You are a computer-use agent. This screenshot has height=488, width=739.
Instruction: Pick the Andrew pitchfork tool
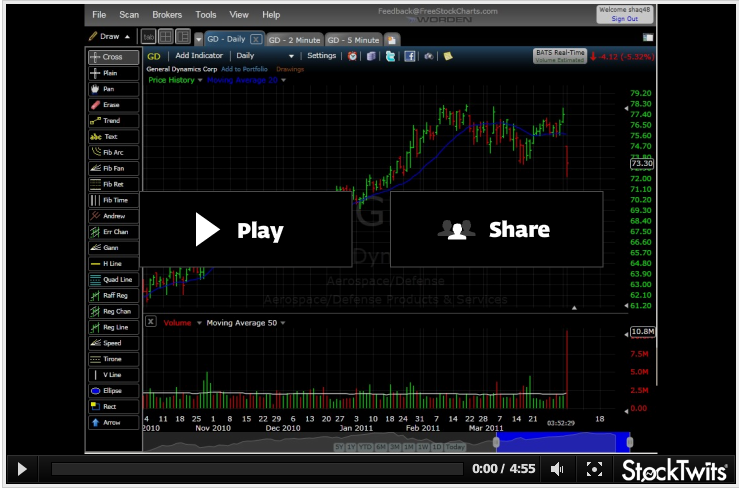tap(113, 216)
